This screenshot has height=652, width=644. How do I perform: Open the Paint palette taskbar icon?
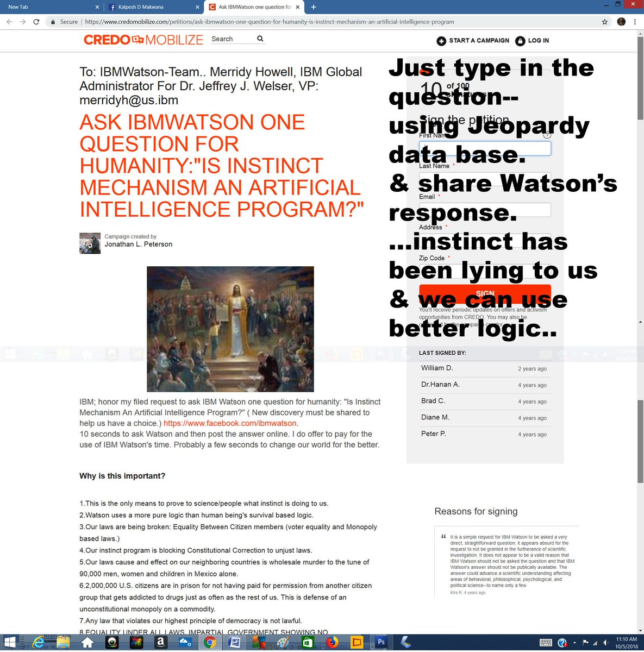pos(283,642)
